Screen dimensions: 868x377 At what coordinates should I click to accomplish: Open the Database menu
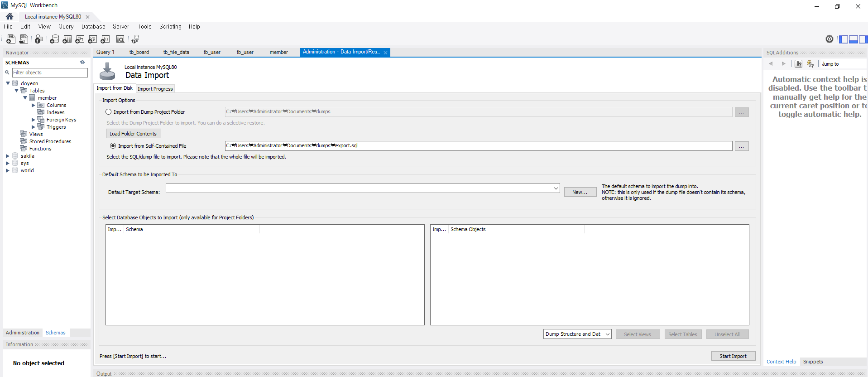point(93,27)
